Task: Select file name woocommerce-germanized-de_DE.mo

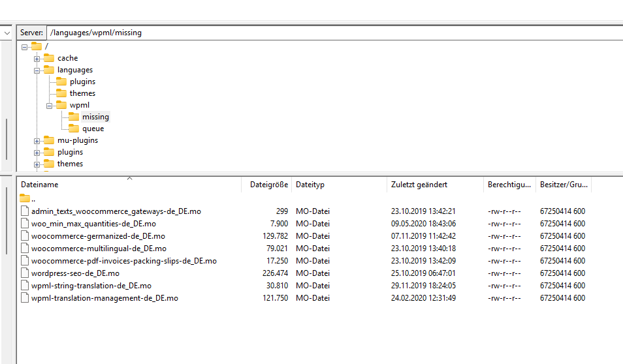Action: (x=98, y=235)
